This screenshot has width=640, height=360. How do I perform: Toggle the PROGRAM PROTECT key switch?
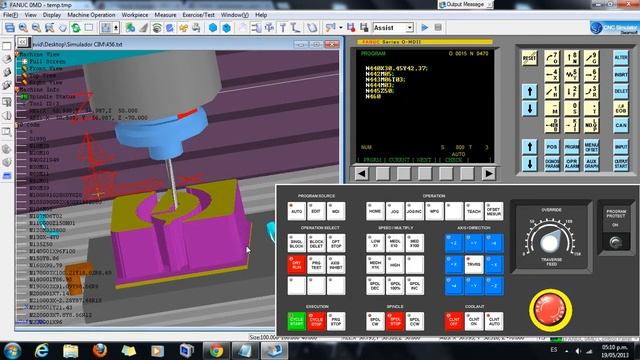pos(615,243)
